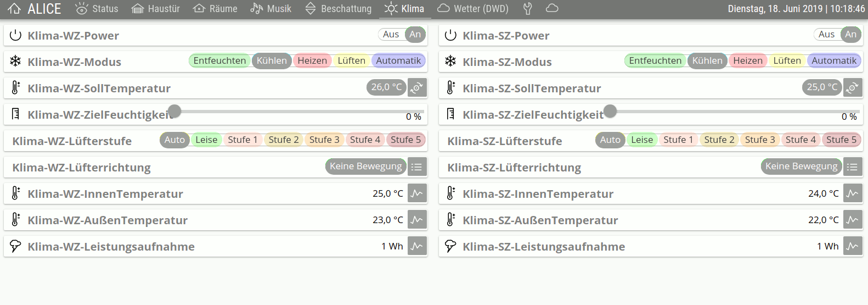868x305 pixels.
Task: Go to Wetter (DWD) tab
Action: [473, 9]
